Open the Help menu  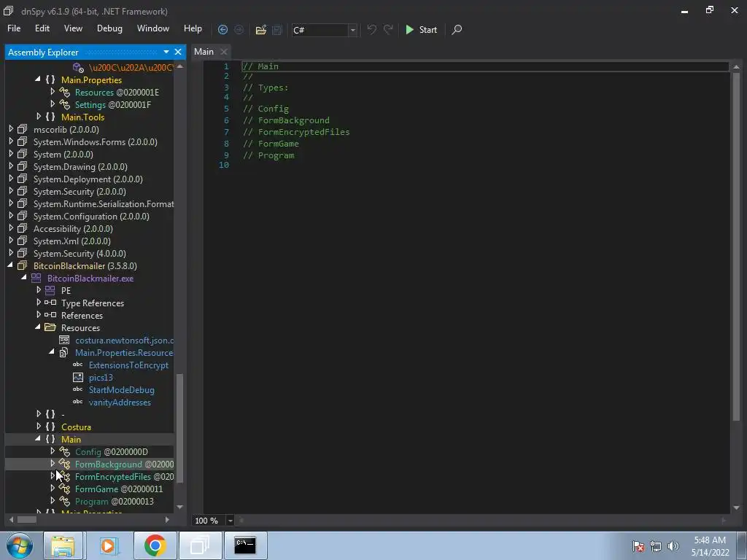(193, 28)
